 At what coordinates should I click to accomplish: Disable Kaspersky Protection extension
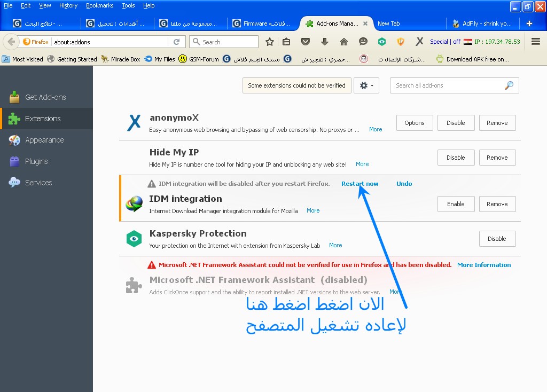(x=497, y=239)
